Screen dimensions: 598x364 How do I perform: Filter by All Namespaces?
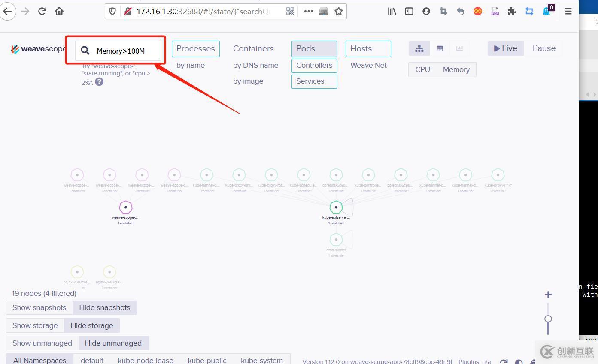tap(39, 361)
